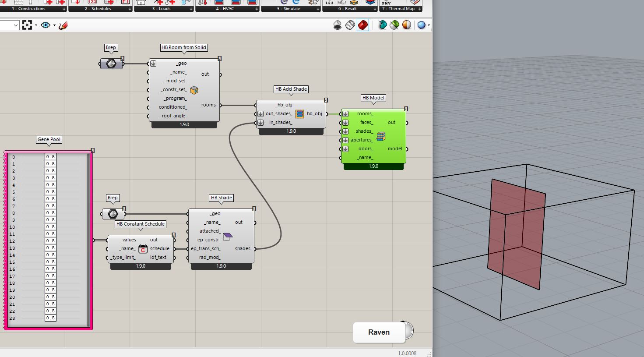Click the Brep parameter connected to HB Shade
Image resolution: width=644 pixels, height=357 pixels.
113,214
